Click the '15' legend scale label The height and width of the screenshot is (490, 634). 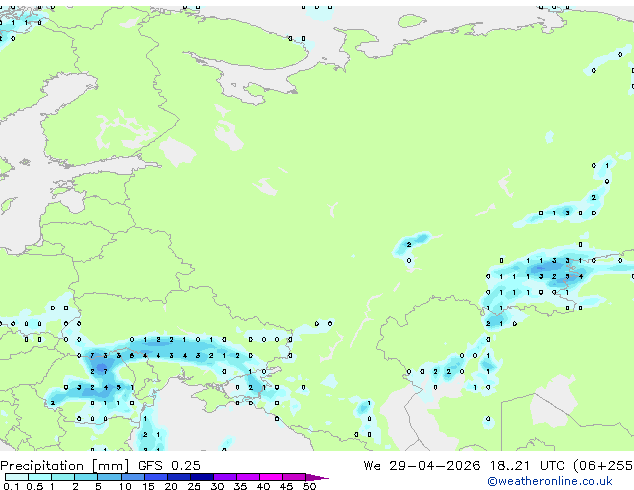pyautogui.click(x=148, y=486)
